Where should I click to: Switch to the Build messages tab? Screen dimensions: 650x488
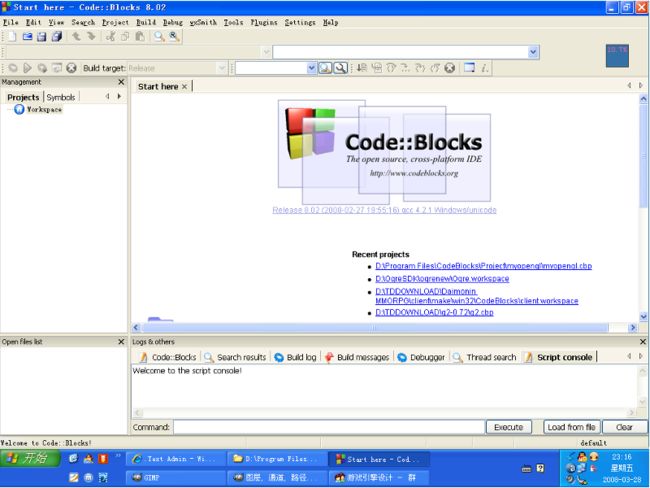pyautogui.click(x=357, y=357)
